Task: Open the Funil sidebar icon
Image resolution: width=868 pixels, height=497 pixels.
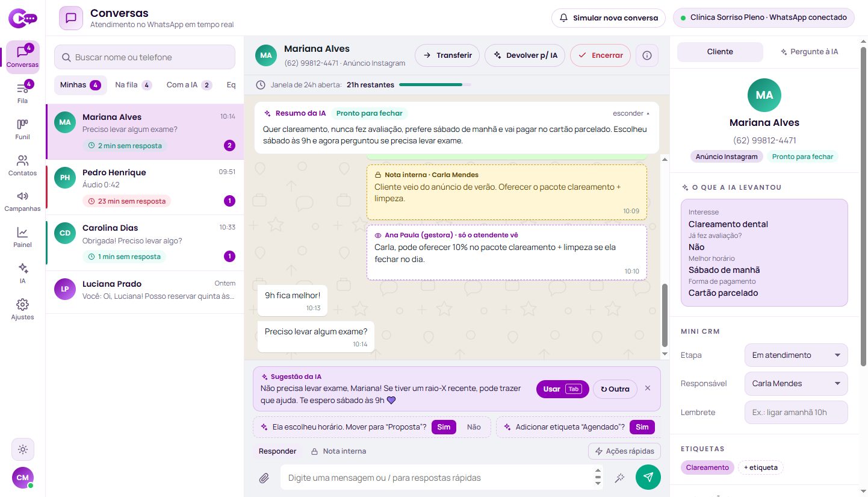Action: pos(22,130)
